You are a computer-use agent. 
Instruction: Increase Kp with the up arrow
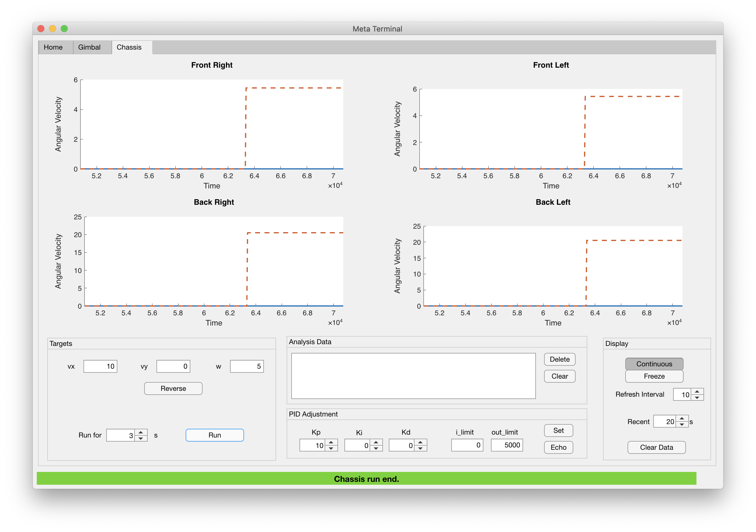tap(331, 442)
